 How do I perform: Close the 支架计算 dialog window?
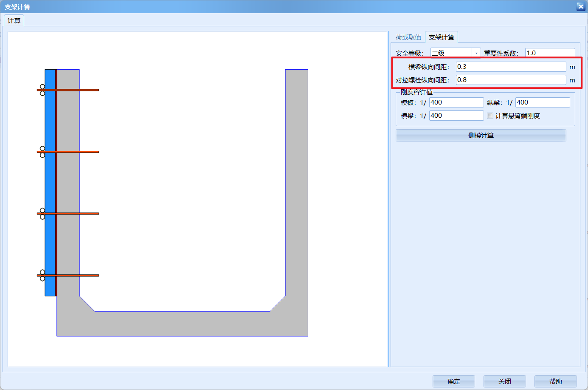(580, 6)
